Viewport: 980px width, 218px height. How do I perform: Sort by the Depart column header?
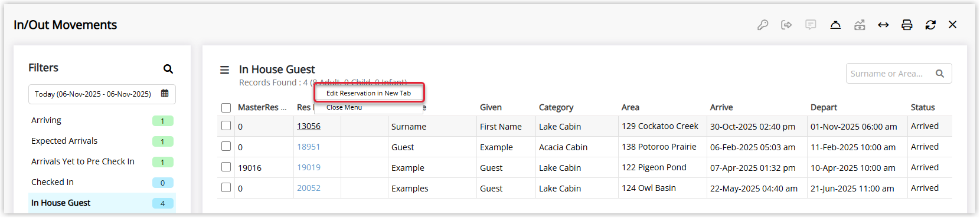824,107
